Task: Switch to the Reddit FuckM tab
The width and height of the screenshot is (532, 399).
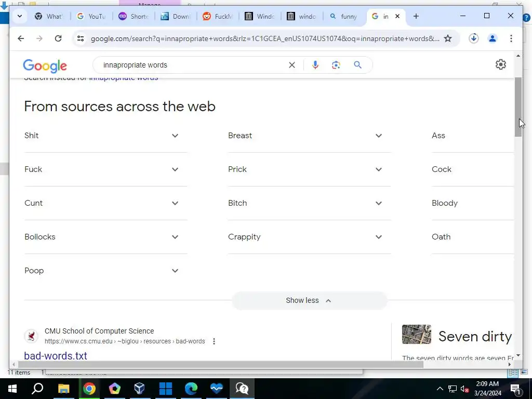Action: (218, 16)
